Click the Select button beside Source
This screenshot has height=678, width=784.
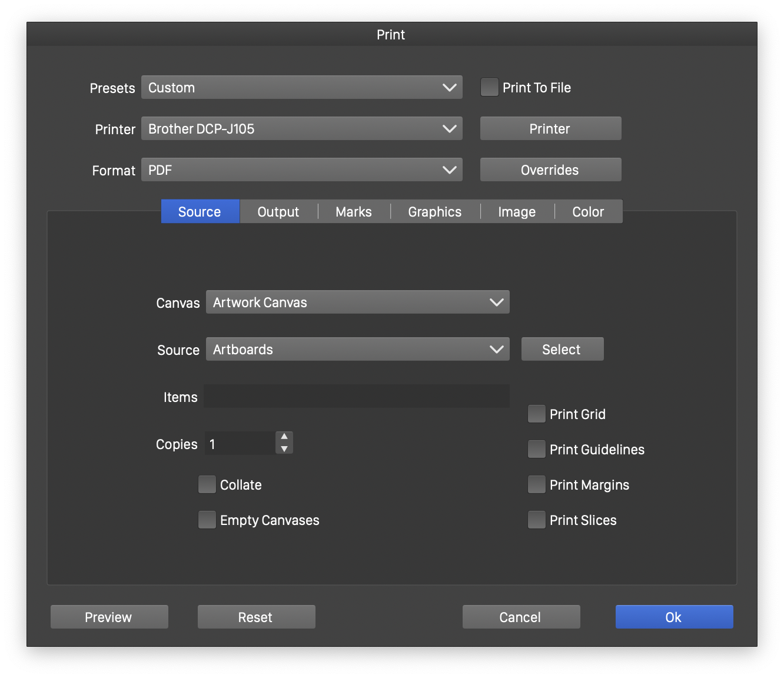point(562,350)
